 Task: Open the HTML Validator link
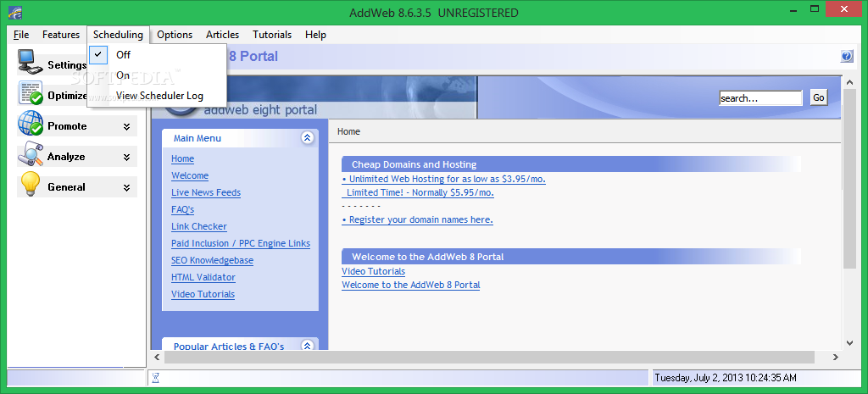click(x=203, y=277)
